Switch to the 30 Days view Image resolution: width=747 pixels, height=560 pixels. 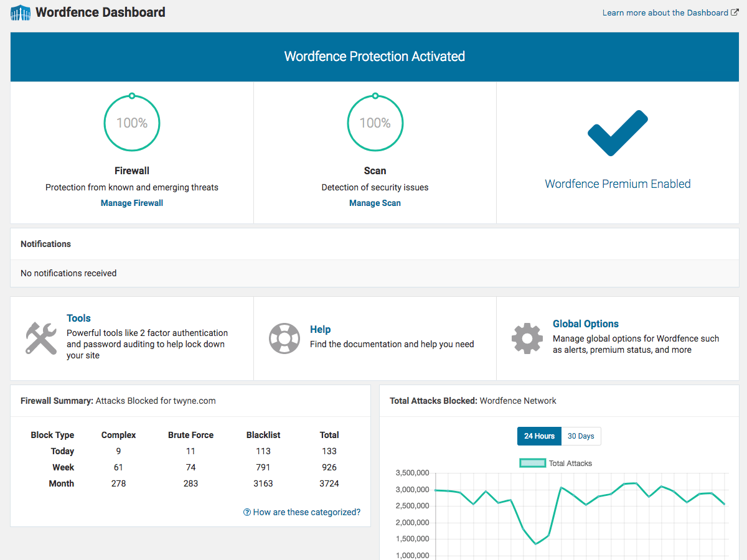[x=581, y=436]
